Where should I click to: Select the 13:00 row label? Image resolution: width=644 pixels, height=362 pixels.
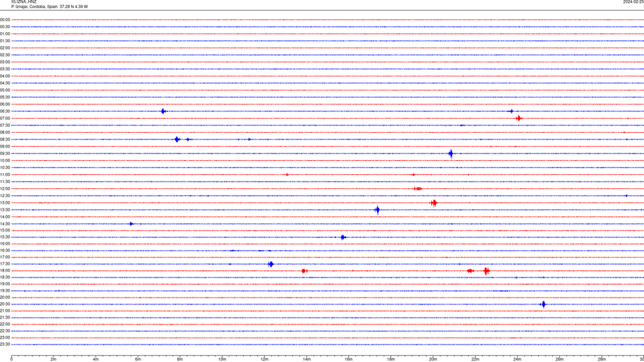(5, 202)
